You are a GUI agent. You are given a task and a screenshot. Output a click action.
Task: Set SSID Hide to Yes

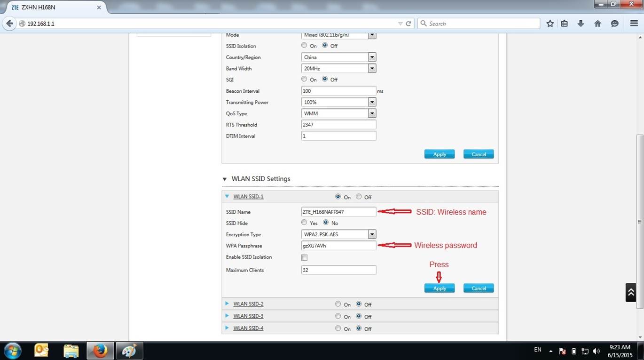[x=304, y=223]
